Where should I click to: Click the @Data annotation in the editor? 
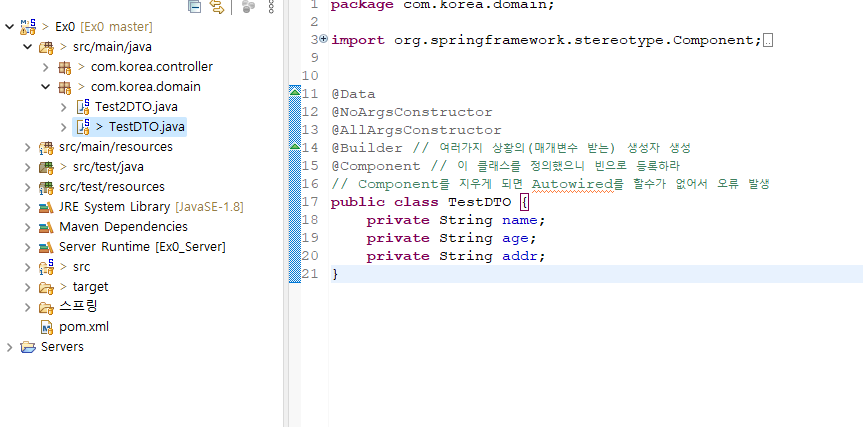[x=353, y=95]
